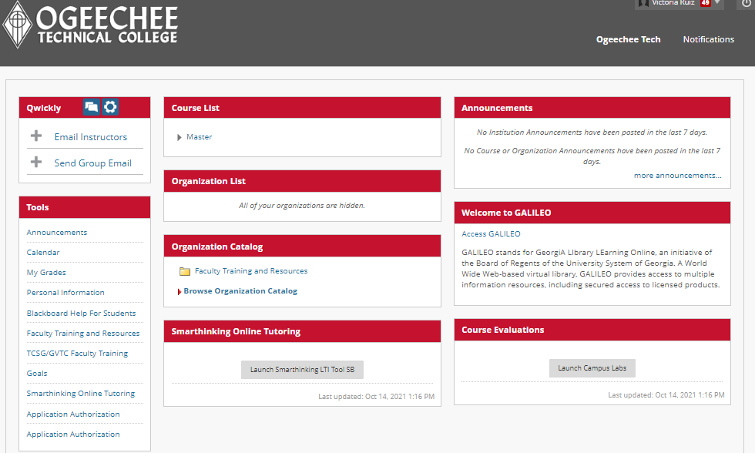The height and width of the screenshot is (454, 756).
Task: Open Announcements in the Tools panel
Action: pyautogui.click(x=57, y=232)
